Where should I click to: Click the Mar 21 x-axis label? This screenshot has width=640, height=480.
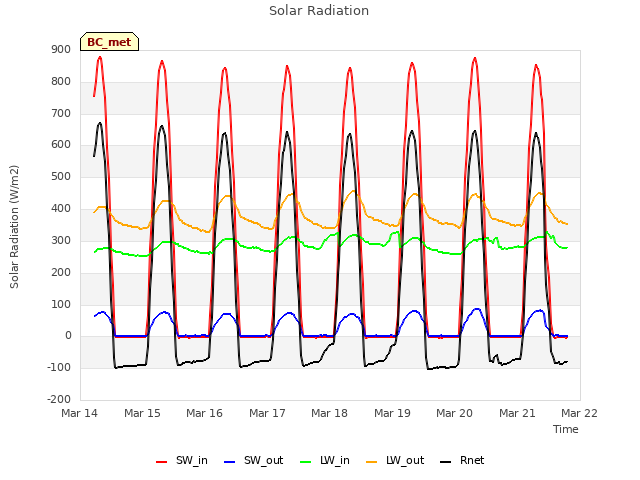point(517,413)
